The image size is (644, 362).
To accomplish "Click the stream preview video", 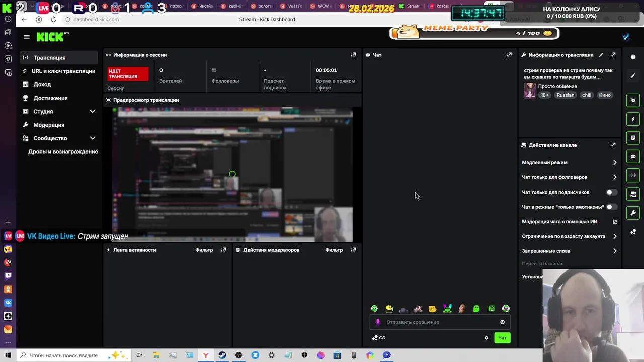I will [232, 174].
